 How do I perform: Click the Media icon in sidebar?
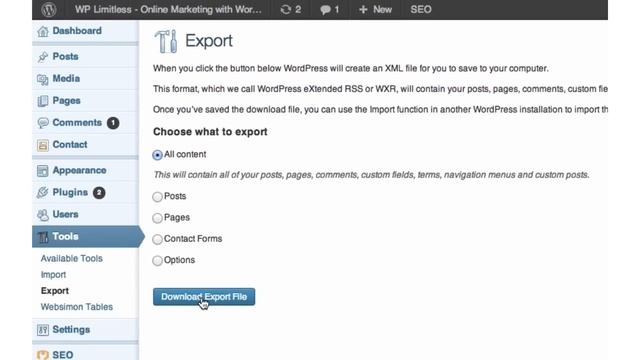[x=43, y=79]
